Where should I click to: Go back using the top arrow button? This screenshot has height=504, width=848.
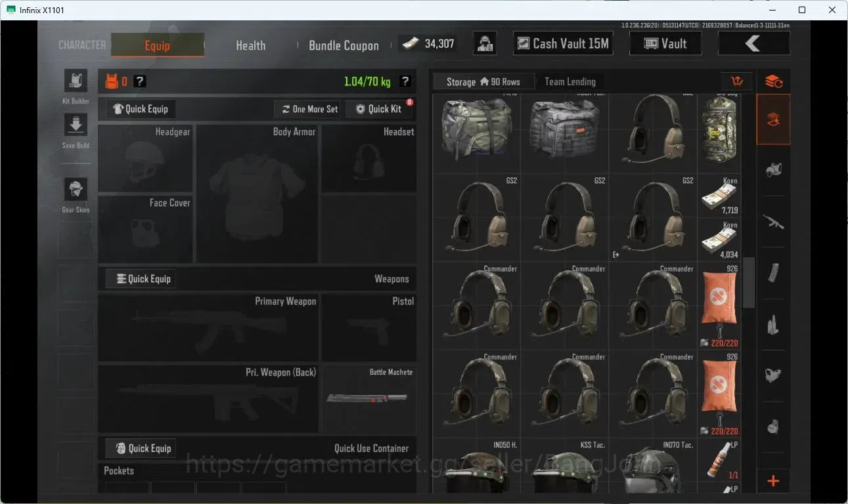coord(753,44)
